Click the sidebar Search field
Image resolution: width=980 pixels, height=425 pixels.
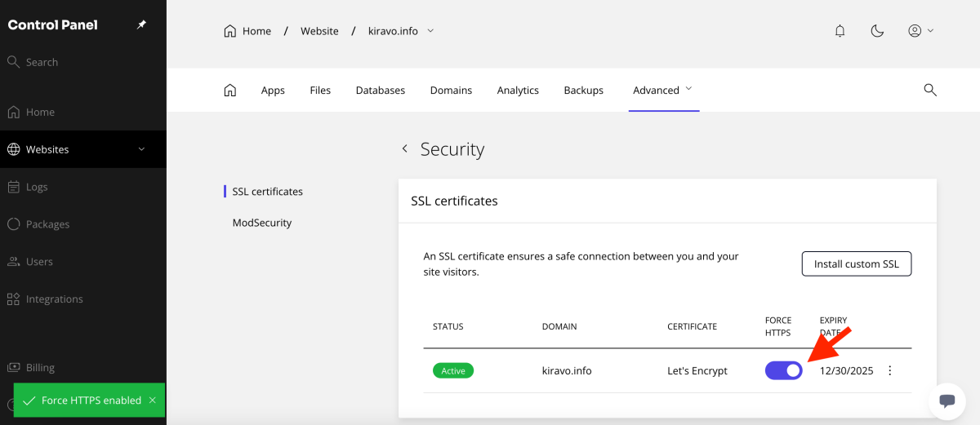(42, 62)
